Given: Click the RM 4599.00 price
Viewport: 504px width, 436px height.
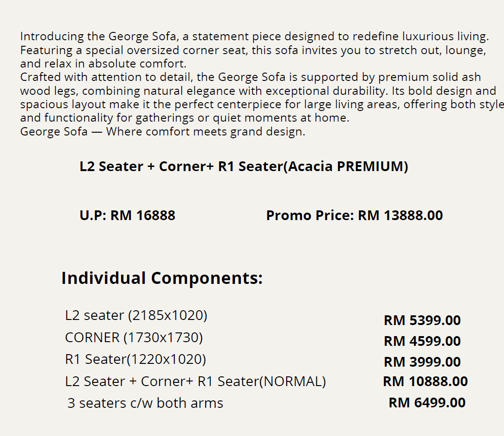Looking at the screenshot, I should [x=422, y=341].
